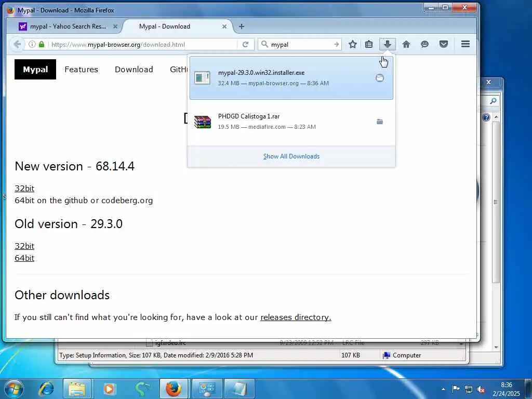Open the bookmarks list icon
Screen dimensions: 532x399
[x=369, y=44]
